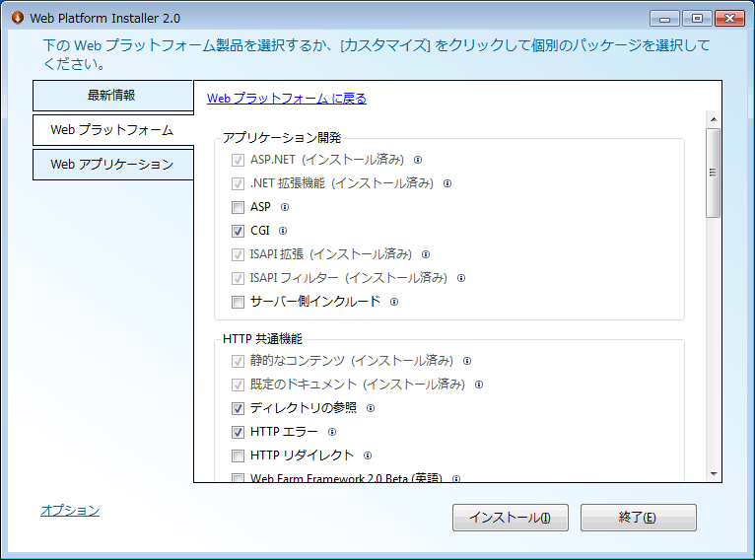Click the Web Platform Installer title bar icon
Image resolution: width=755 pixels, height=560 pixels.
pos(18,18)
